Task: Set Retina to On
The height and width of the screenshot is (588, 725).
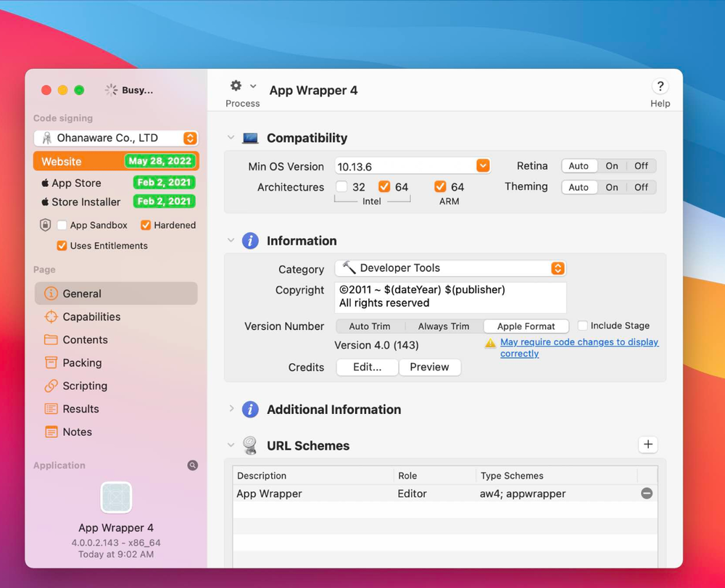Action: 611,166
